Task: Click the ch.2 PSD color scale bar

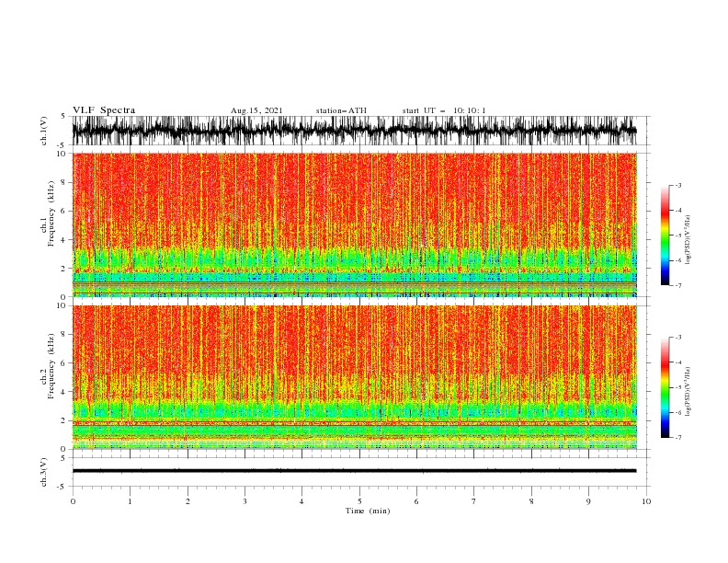Action: (665, 387)
